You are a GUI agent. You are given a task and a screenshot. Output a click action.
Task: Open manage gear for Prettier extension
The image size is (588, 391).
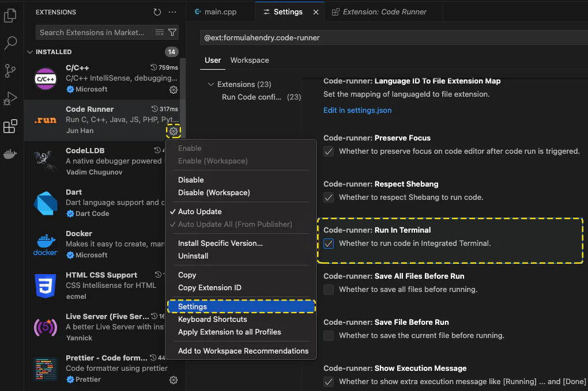(x=174, y=380)
